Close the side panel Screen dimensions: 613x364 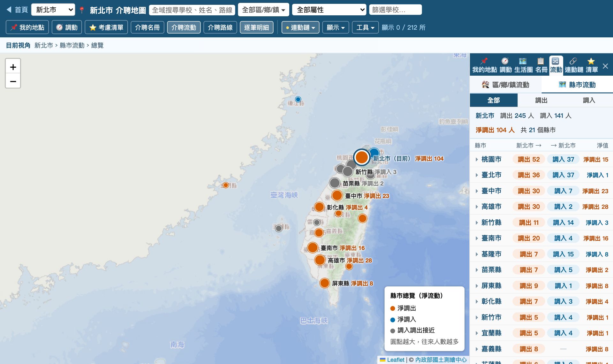click(605, 66)
